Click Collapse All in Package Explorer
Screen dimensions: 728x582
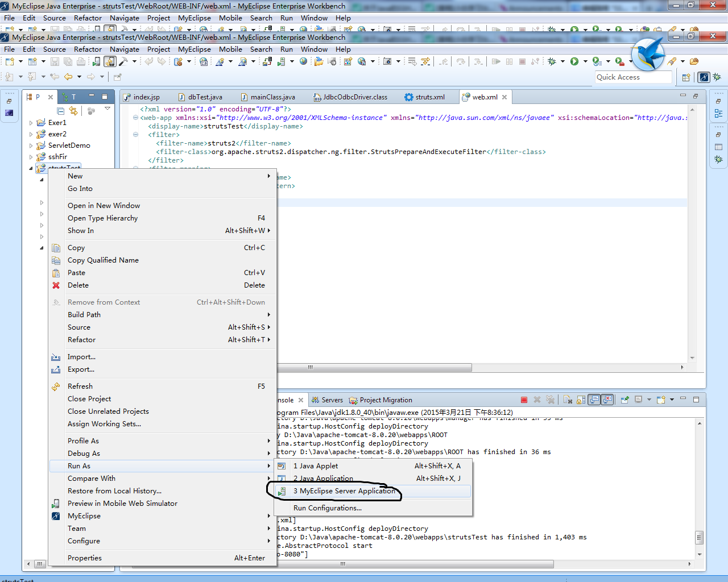(x=60, y=111)
